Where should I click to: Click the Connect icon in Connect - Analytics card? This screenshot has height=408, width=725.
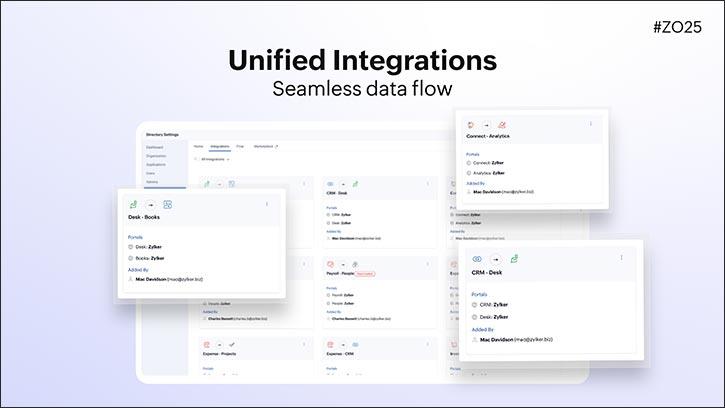coord(473,124)
